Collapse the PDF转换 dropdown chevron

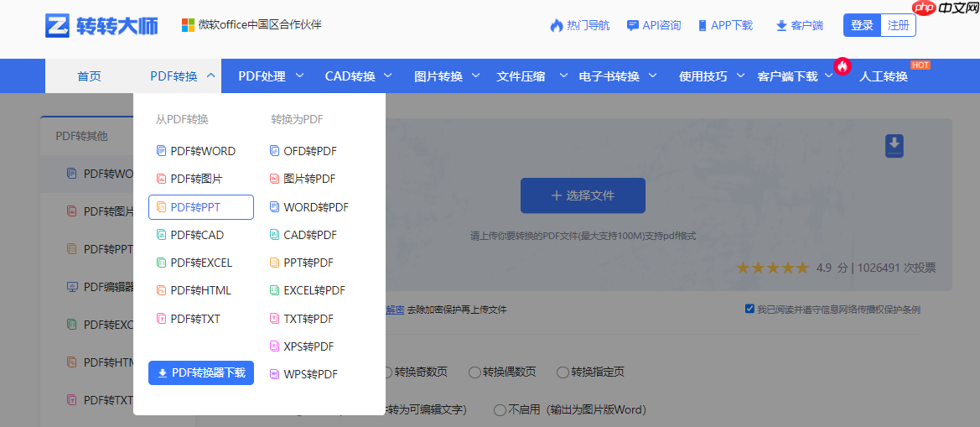point(210,76)
